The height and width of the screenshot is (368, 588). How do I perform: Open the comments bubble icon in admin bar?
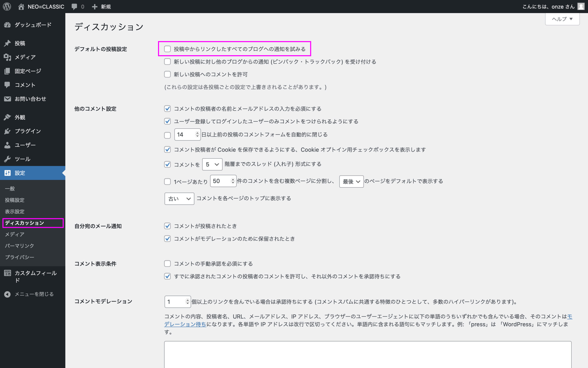tap(74, 7)
